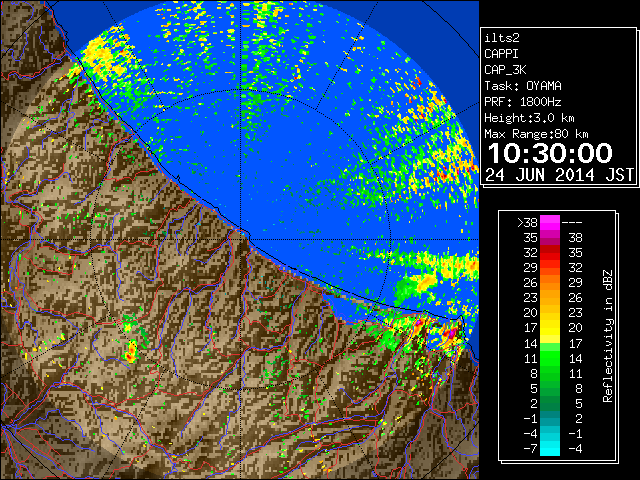This screenshot has width=640, height=480.
Task: Click the cyan -7 to -4 swatch
Action: click(x=550, y=448)
